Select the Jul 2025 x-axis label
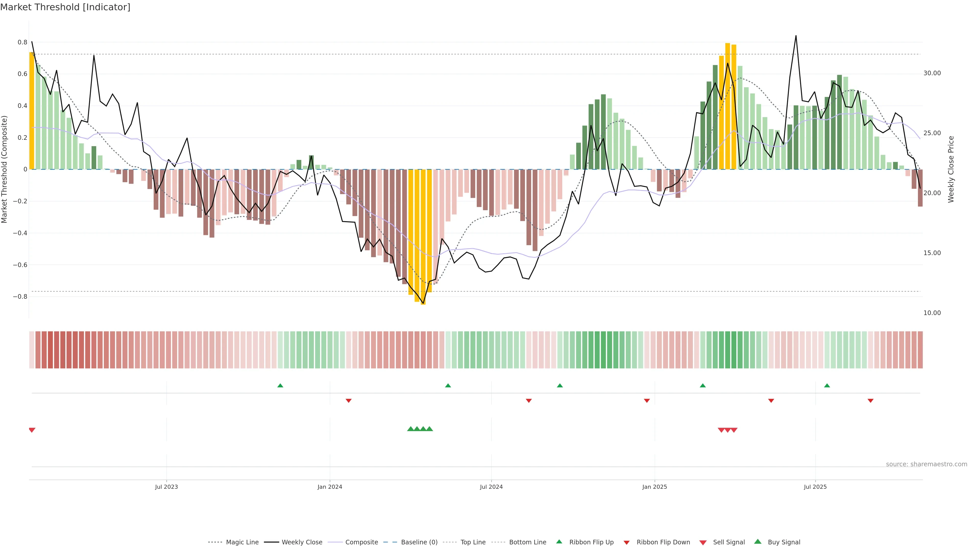 [x=815, y=487]
